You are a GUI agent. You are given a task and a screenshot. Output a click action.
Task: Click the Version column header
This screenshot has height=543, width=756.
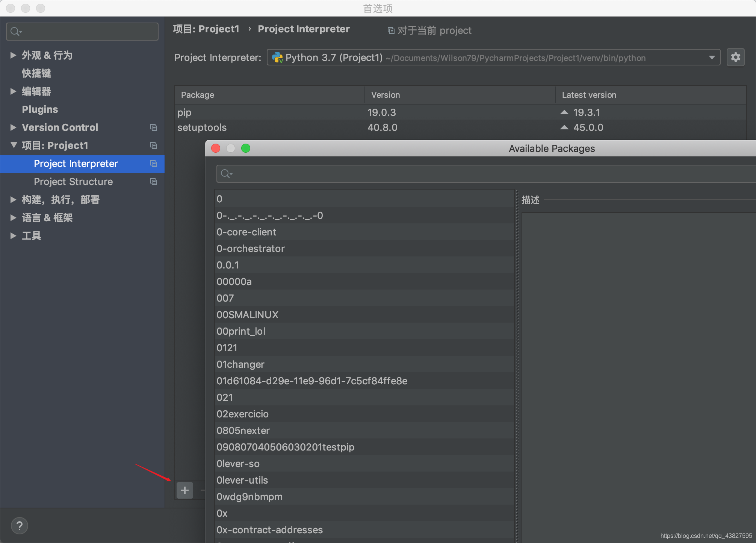pos(460,95)
